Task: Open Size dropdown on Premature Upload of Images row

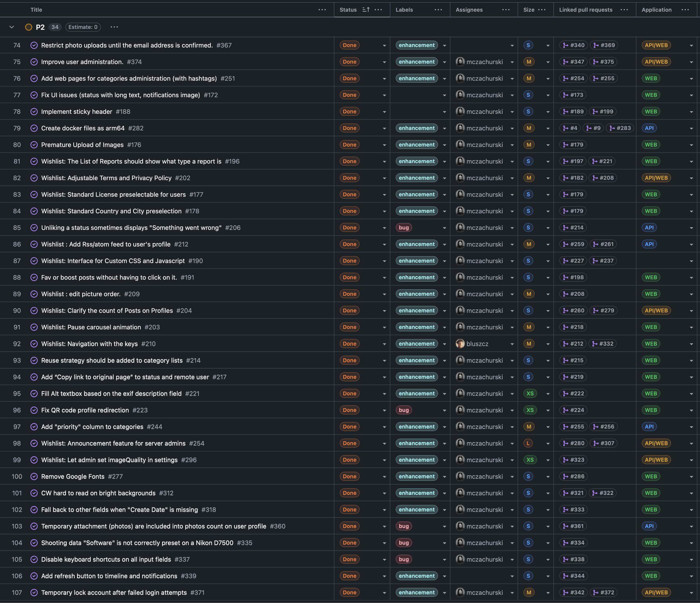Action: coord(548,145)
